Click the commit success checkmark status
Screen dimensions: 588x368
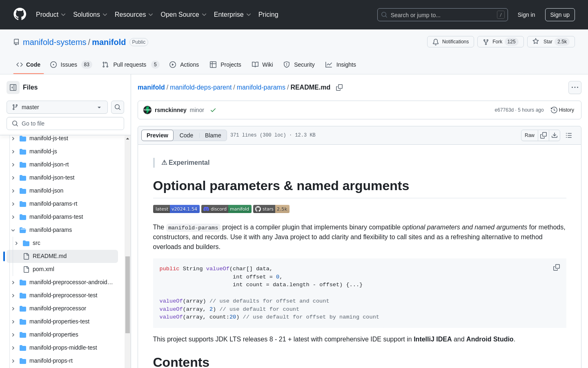point(213,110)
